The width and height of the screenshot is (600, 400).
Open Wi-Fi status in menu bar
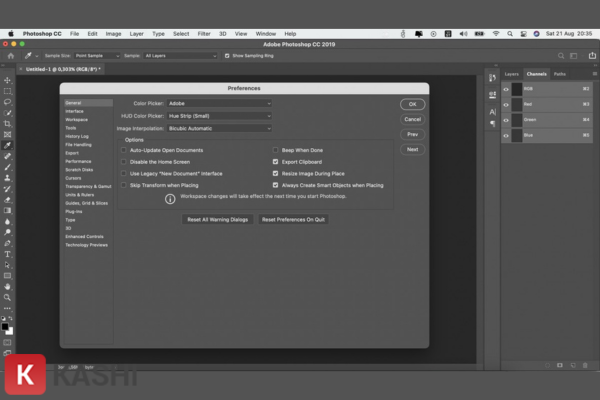[x=496, y=34]
